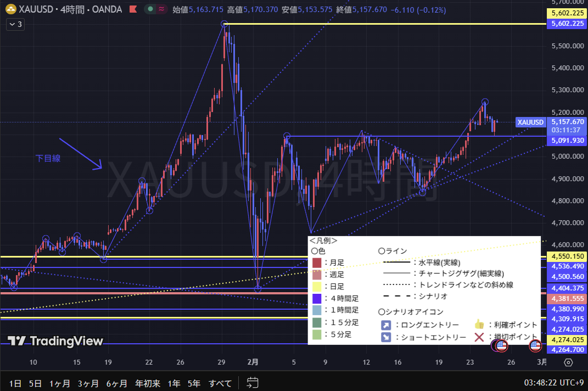Toggle the green market status indicator
The width and height of the screenshot is (588, 391).
pyautogui.click(x=150, y=9)
